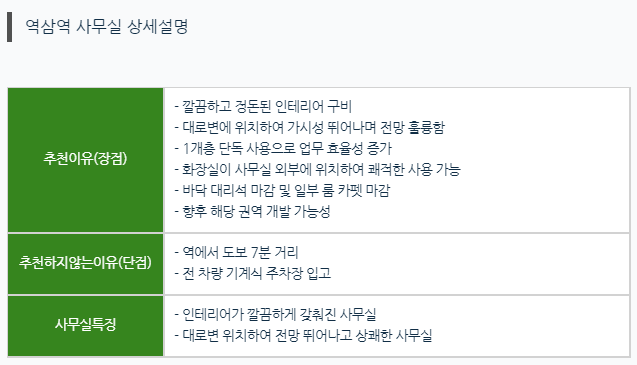
Task: Click the 전 차량 기계식 주차장 입고 line
Action: 253,273
